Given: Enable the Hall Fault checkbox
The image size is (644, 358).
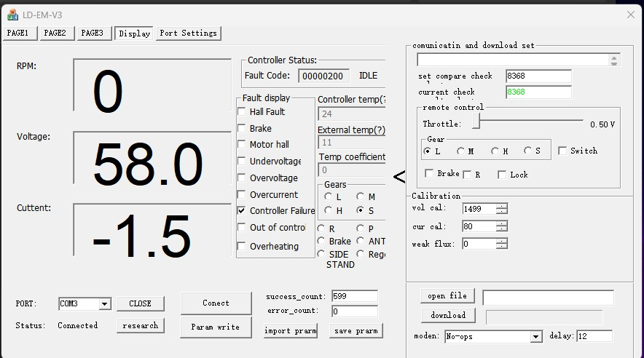Looking at the screenshot, I should pos(242,112).
